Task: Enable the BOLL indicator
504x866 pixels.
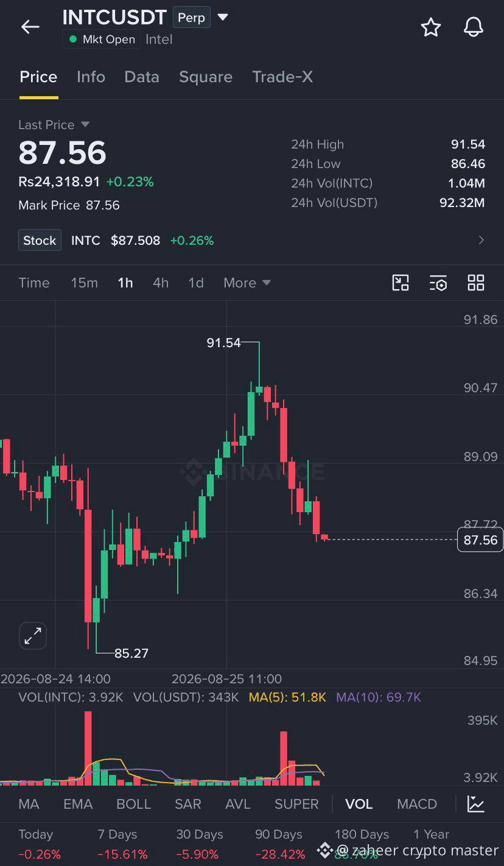Action: click(x=133, y=804)
